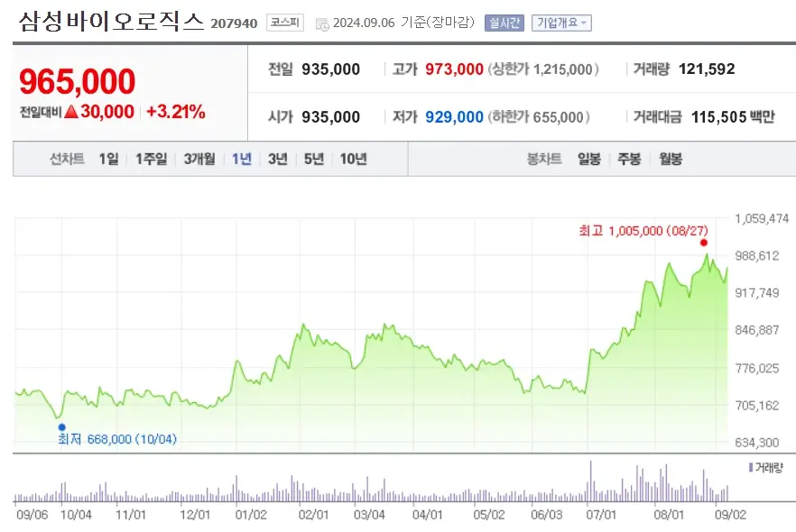The image size is (796, 532).
Task: Select the 1년 period dropdown option
Action: [239, 159]
